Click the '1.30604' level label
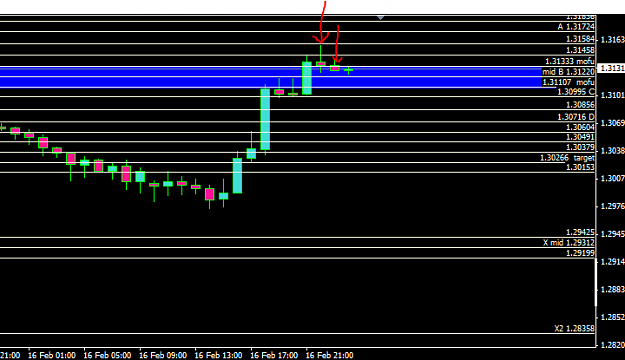Viewport: 625px width, 360px height. coord(580,127)
